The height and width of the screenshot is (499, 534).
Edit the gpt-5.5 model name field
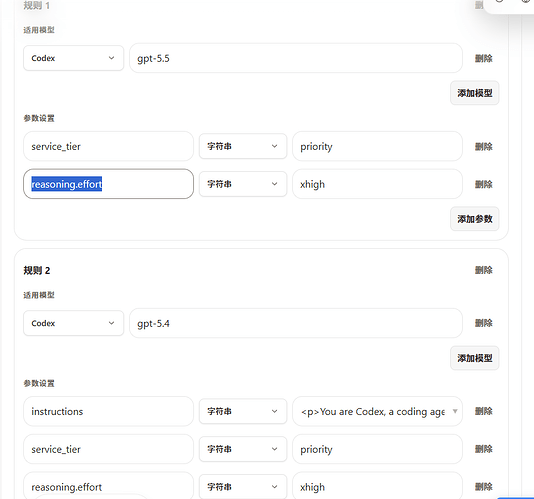pyautogui.click(x=296, y=58)
